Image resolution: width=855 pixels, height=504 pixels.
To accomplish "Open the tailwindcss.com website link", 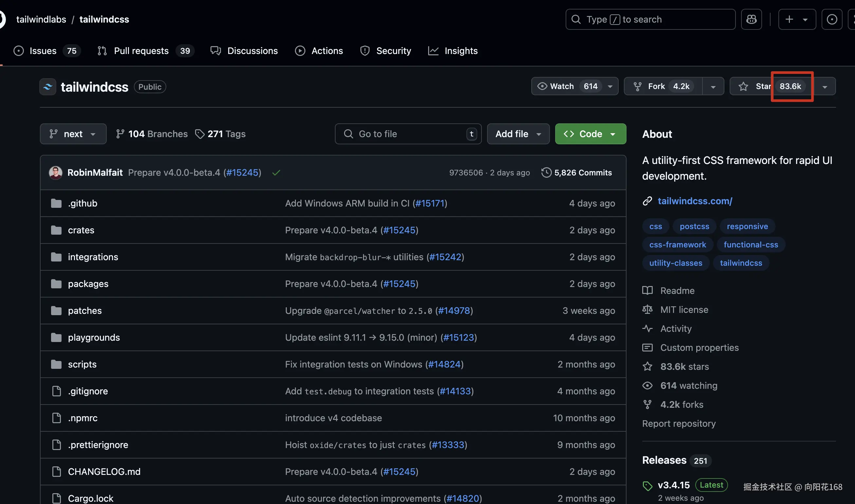I will (695, 201).
